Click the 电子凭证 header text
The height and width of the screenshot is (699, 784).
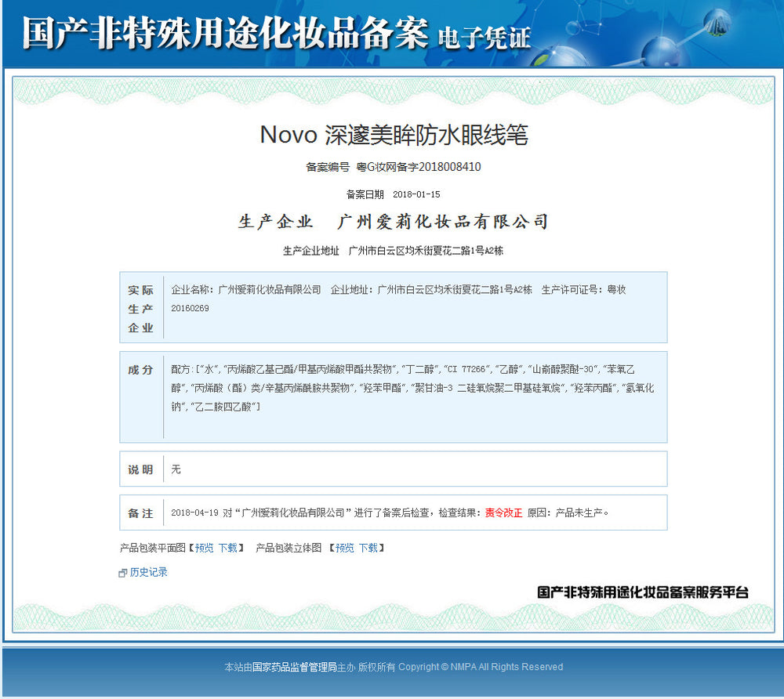click(x=484, y=38)
